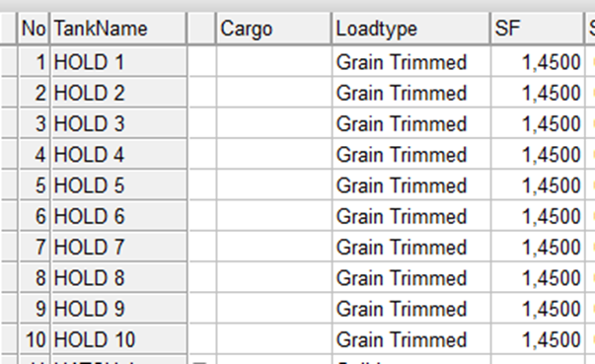Click the Cargo cell for HOLD 4

click(x=274, y=154)
